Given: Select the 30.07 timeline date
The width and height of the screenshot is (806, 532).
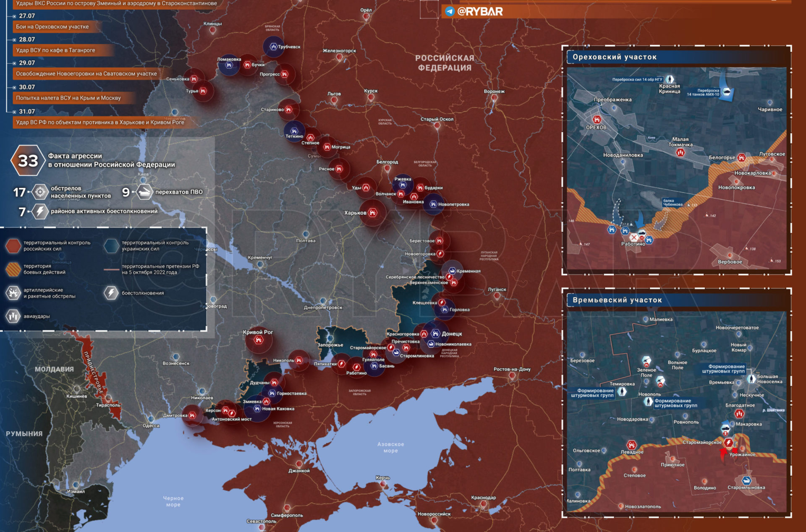Looking at the screenshot, I should tap(27, 87).
